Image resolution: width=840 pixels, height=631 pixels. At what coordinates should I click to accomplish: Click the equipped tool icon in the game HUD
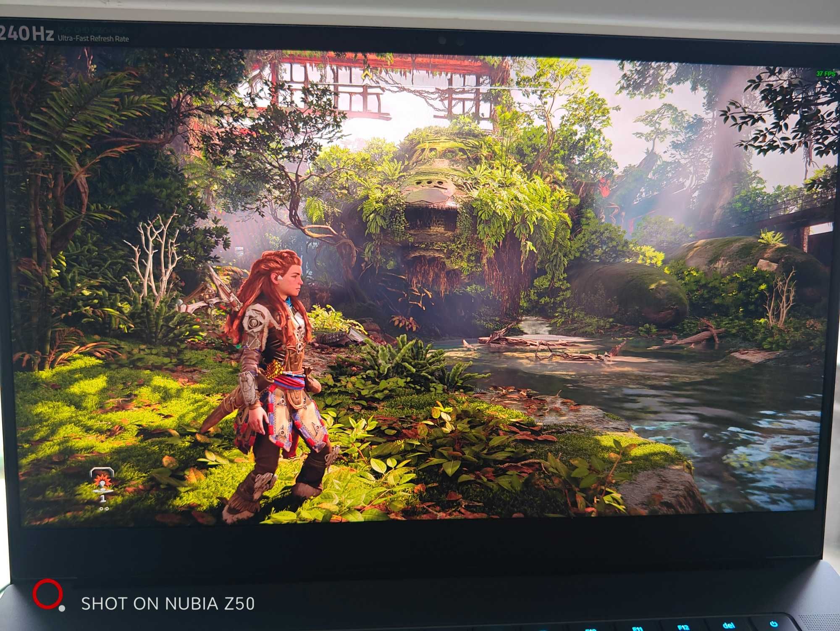[102, 479]
